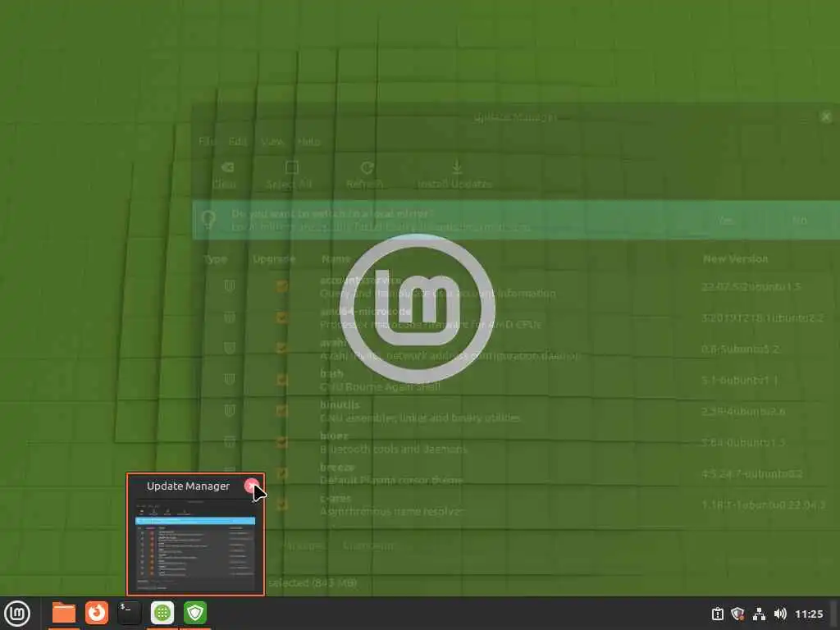Toggle the avahi upgrade checkbox

(282, 348)
